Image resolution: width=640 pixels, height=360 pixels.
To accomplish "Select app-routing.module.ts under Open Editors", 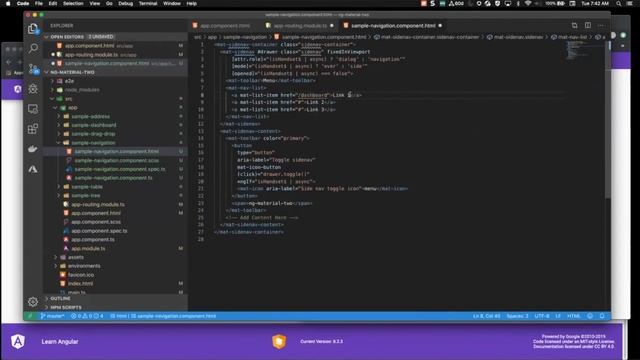I will pos(91,55).
